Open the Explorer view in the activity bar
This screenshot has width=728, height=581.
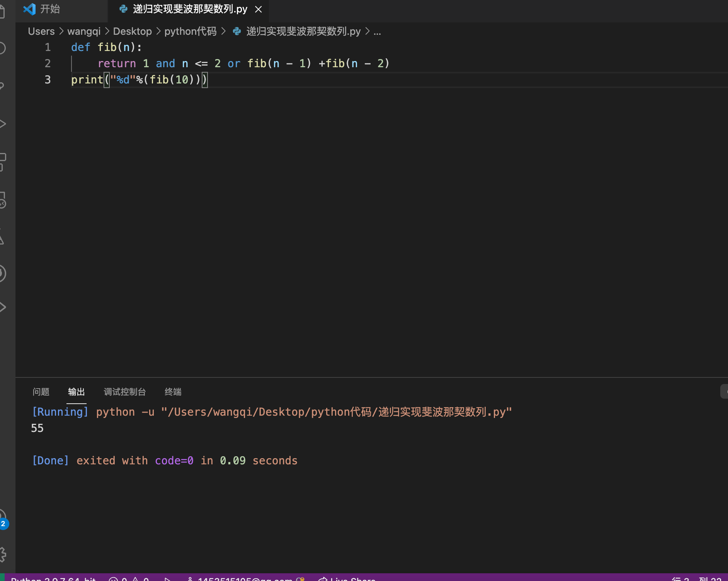coord(2,11)
